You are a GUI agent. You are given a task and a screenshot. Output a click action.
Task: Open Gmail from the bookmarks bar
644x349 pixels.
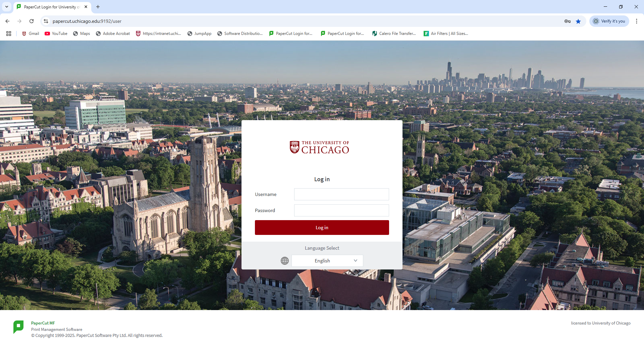click(x=30, y=34)
